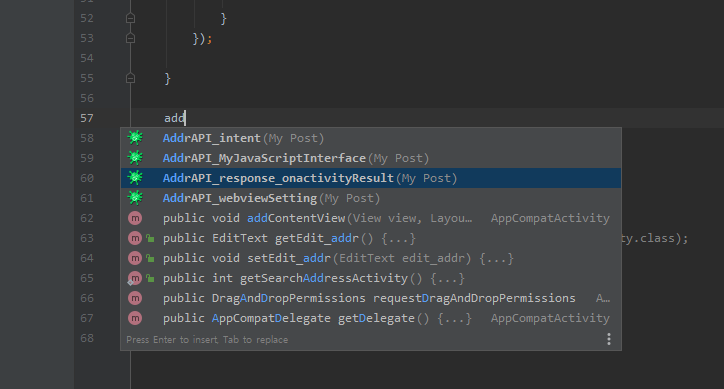This screenshot has width=724, height=389.
Task: Click line number 54 in gutter
Action: (87, 58)
